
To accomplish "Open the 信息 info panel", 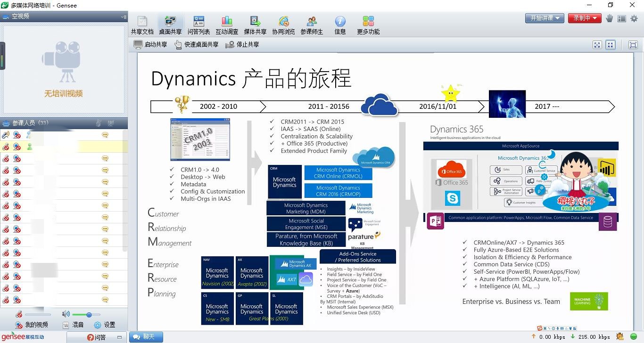I will click(x=340, y=25).
